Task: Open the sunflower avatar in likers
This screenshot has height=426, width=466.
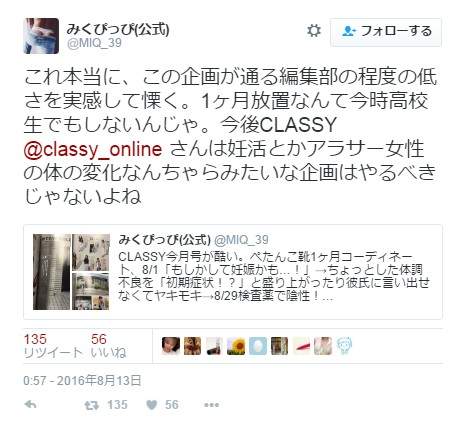Action: (x=236, y=346)
